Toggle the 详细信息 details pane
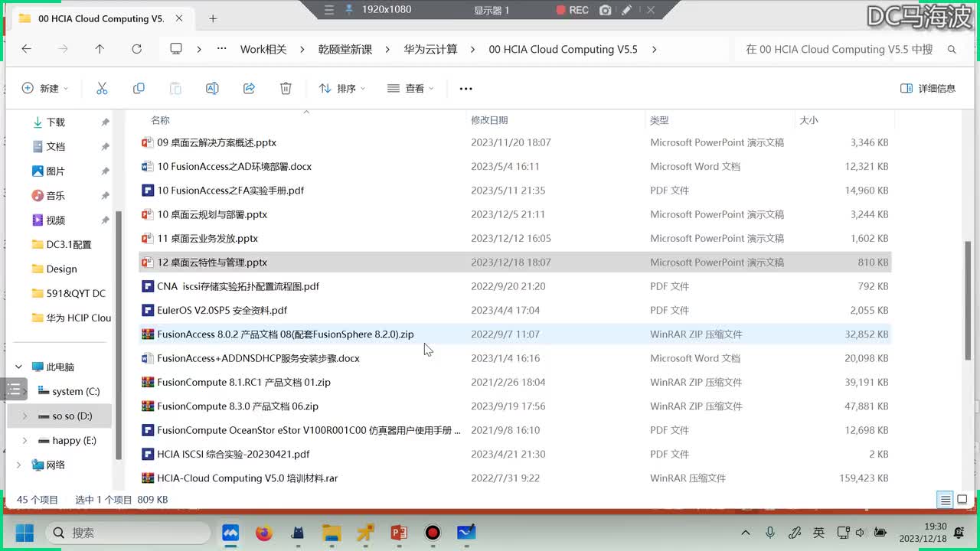Screen dimensions: 980x551 [x=928, y=89]
